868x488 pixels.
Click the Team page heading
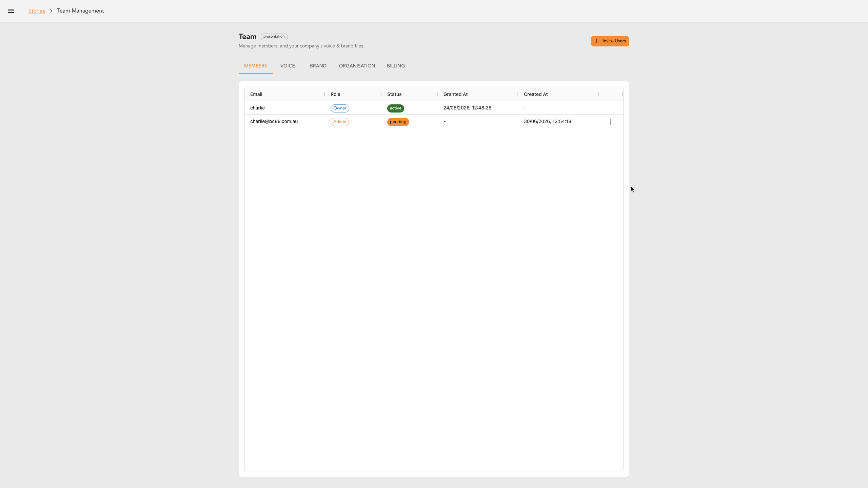tap(248, 37)
